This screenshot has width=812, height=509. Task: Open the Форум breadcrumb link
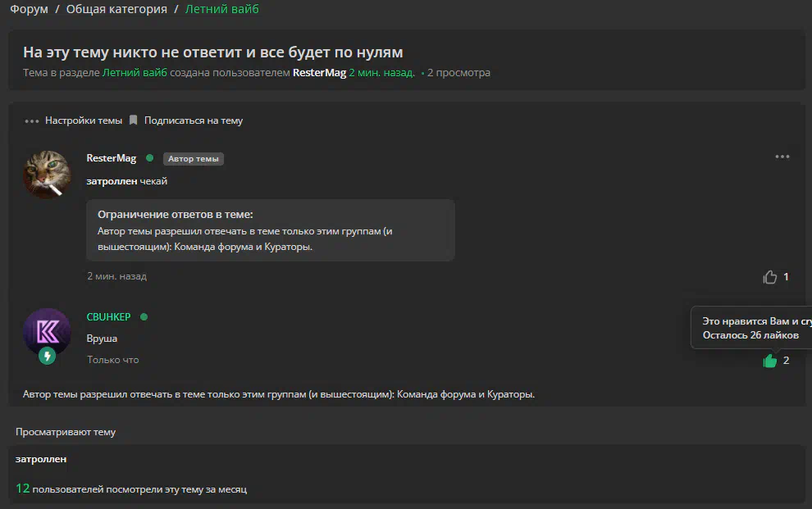point(29,9)
